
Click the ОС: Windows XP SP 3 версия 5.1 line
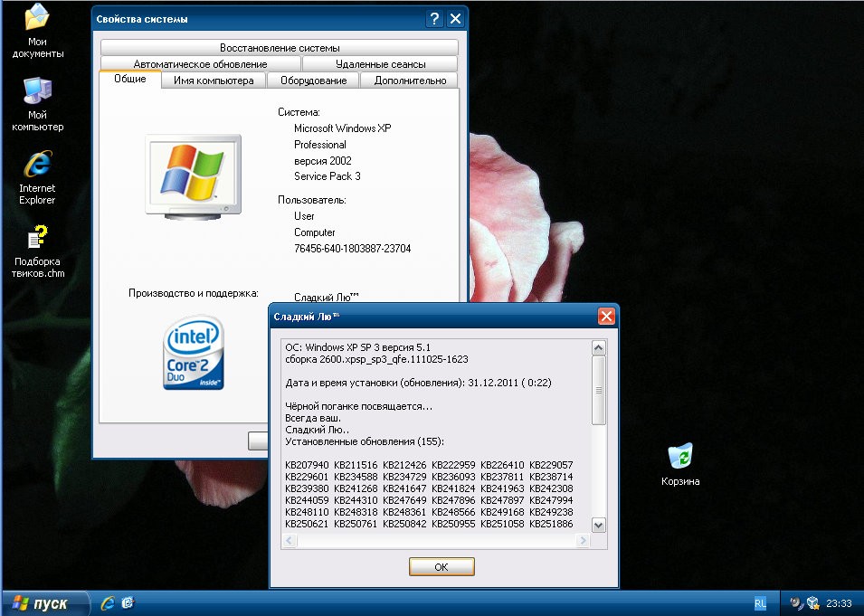pos(357,347)
